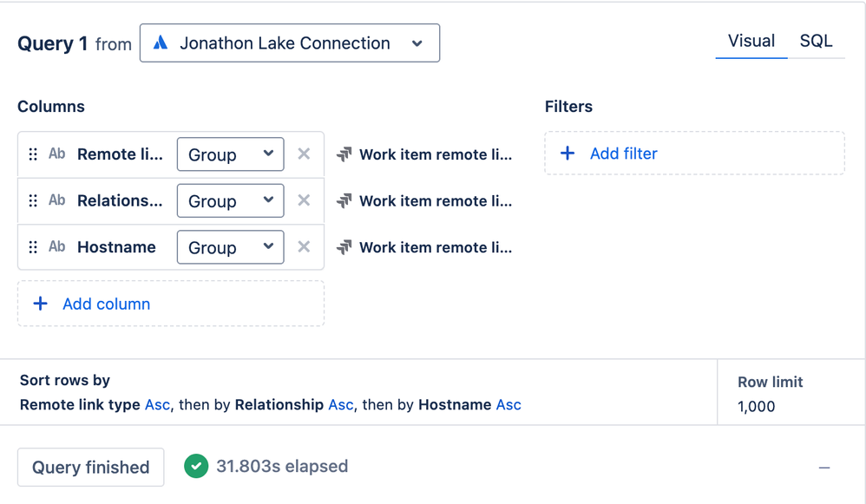Open Group dropdown for Hostname column
This screenshot has width=866, height=504.
(230, 246)
